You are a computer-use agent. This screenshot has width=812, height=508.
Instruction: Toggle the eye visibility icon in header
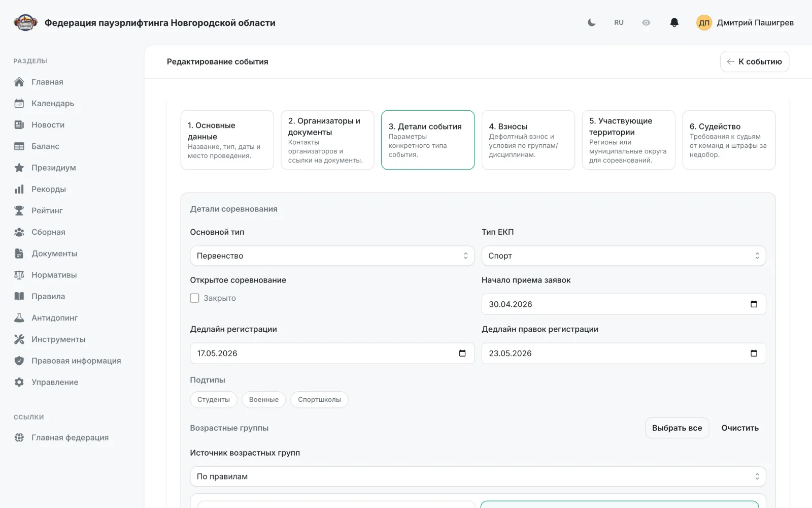click(x=646, y=22)
